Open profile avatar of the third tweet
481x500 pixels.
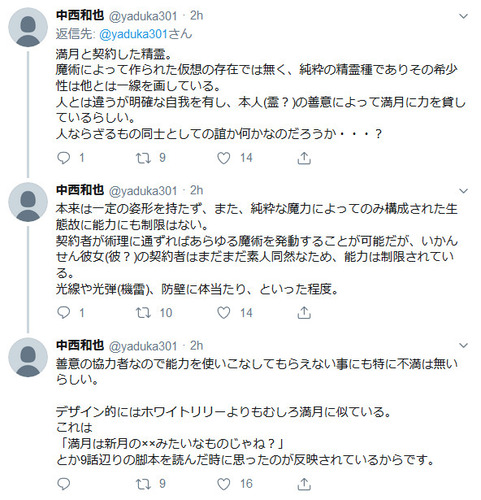[x=28, y=357]
